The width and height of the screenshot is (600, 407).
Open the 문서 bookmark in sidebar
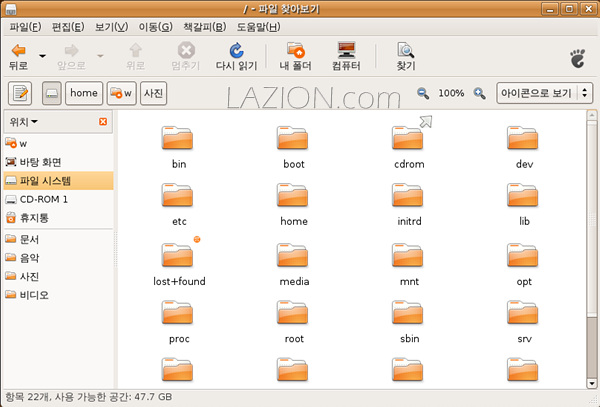59,239
